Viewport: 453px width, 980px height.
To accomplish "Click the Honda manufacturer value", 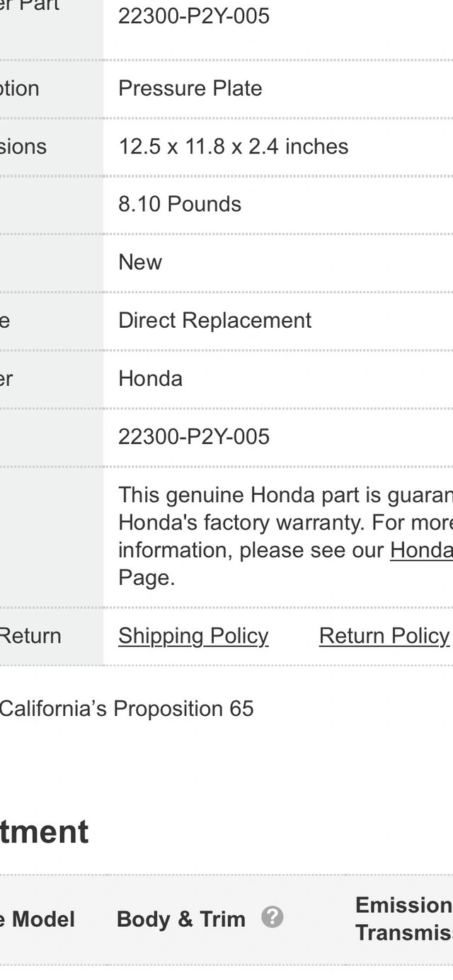I will click(x=150, y=378).
